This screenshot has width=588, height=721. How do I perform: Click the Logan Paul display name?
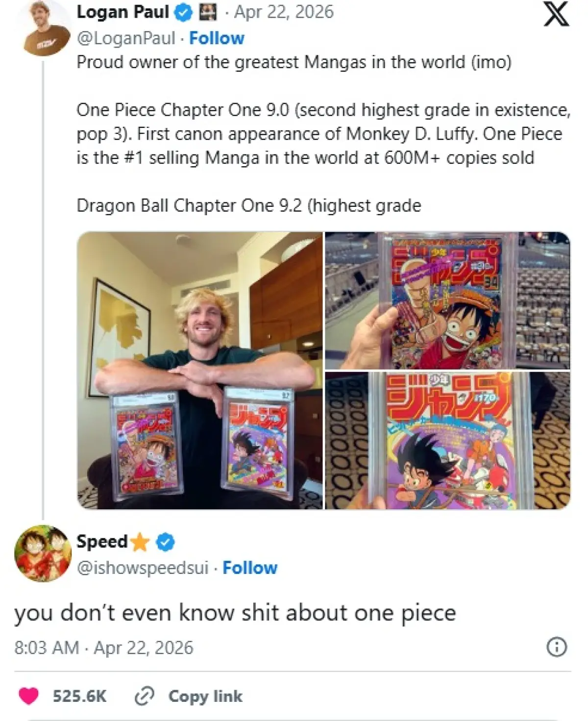pyautogui.click(x=123, y=12)
